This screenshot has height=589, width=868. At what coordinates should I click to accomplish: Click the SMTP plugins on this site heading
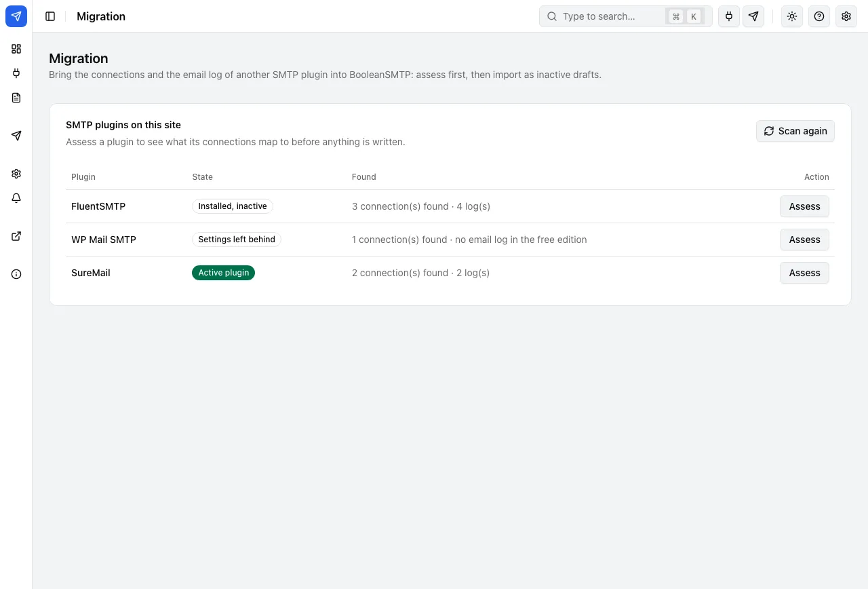pyautogui.click(x=123, y=125)
